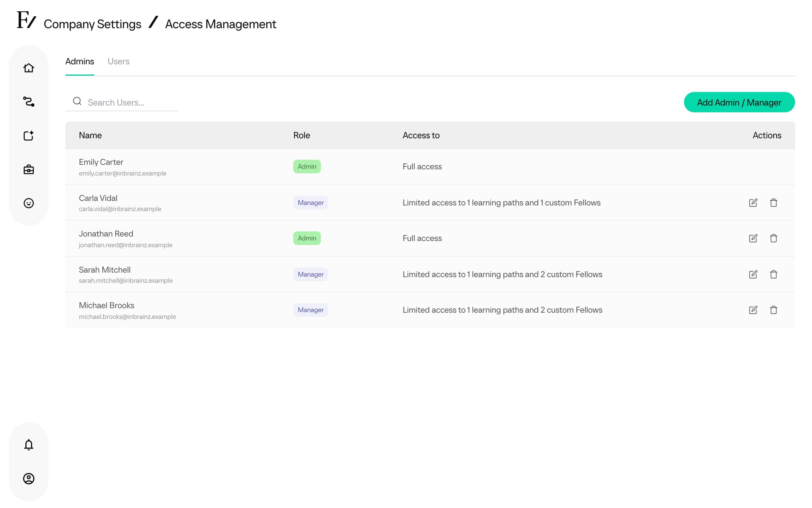
Task: Click Carla Vidal's limited access description
Action: pos(501,203)
